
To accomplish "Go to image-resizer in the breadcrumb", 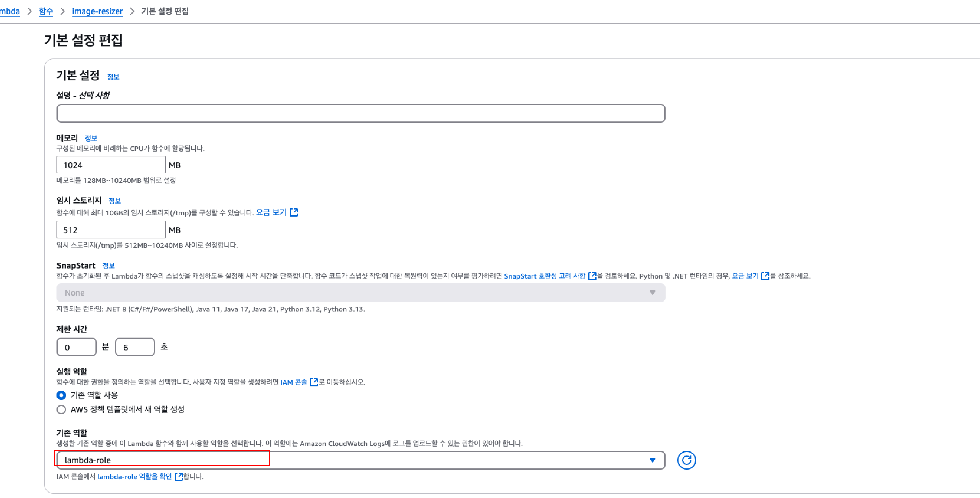I will (x=97, y=11).
